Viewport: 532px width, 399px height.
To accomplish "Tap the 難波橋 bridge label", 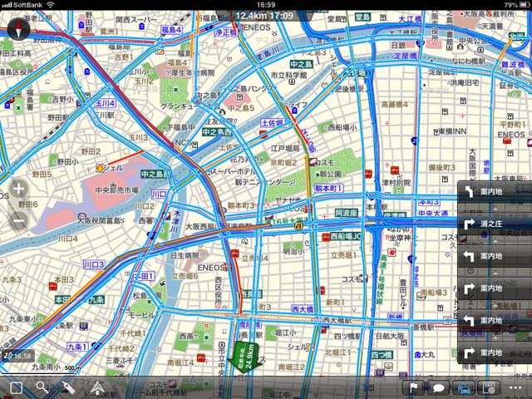I will pyautogui.click(x=514, y=65).
